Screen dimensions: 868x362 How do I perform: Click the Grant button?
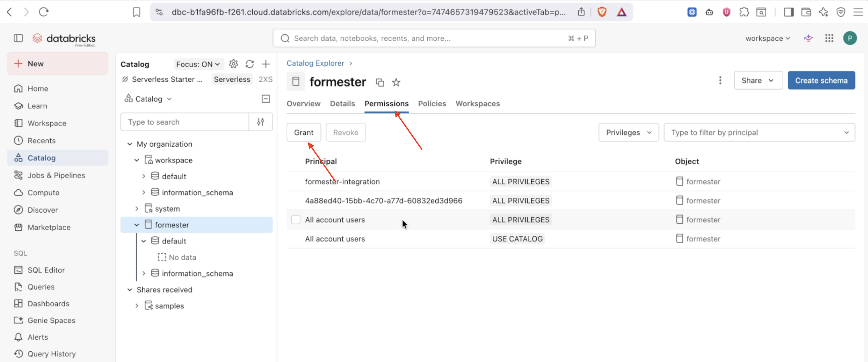(x=303, y=133)
